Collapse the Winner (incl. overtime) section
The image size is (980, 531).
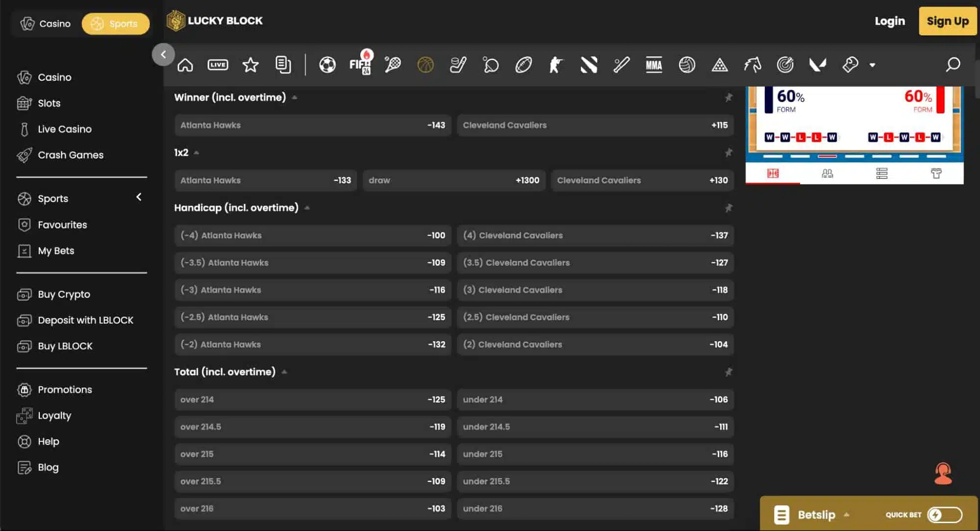tap(295, 98)
